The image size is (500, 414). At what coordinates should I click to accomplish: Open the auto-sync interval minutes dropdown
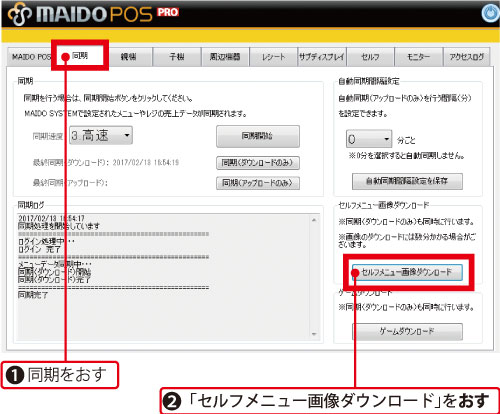(x=369, y=139)
